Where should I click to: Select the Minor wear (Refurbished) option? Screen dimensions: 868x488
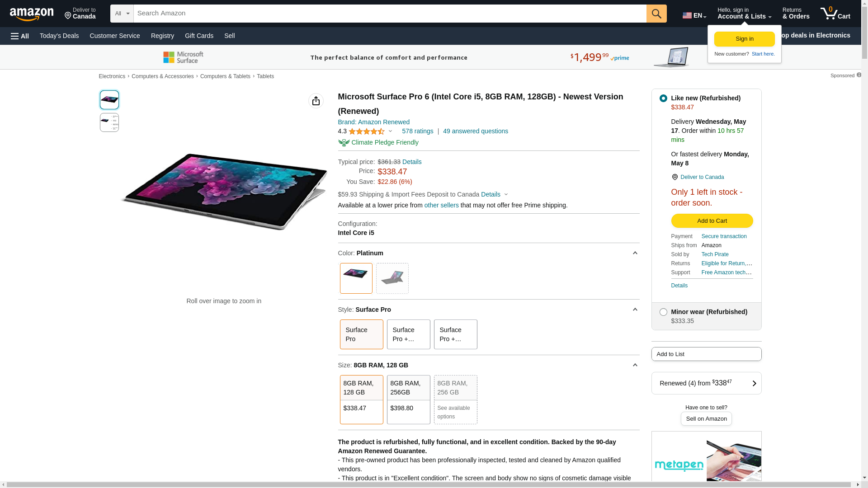(x=663, y=312)
